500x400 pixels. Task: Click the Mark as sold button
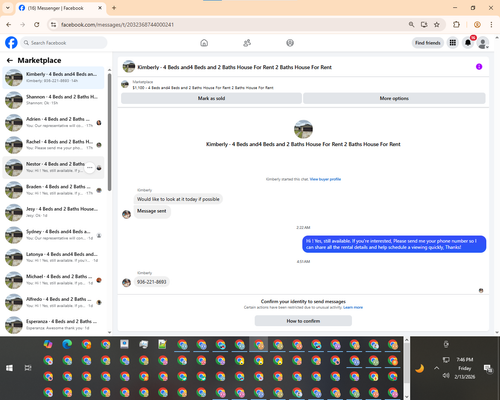tap(211, 98)
